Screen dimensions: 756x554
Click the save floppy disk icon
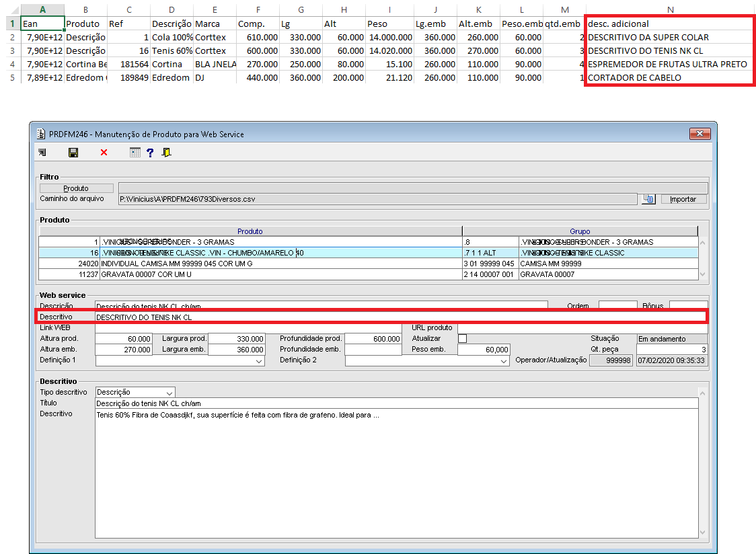tap(73, 153)
